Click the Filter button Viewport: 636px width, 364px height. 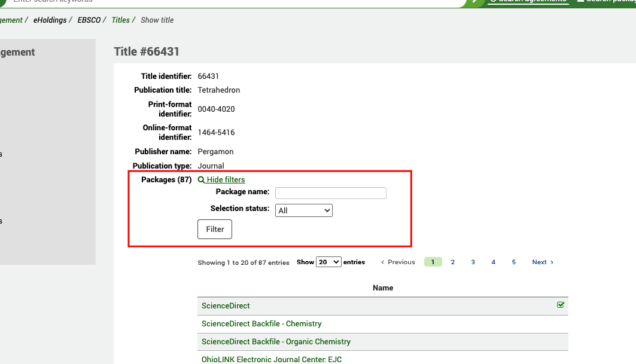pos(214,229)
